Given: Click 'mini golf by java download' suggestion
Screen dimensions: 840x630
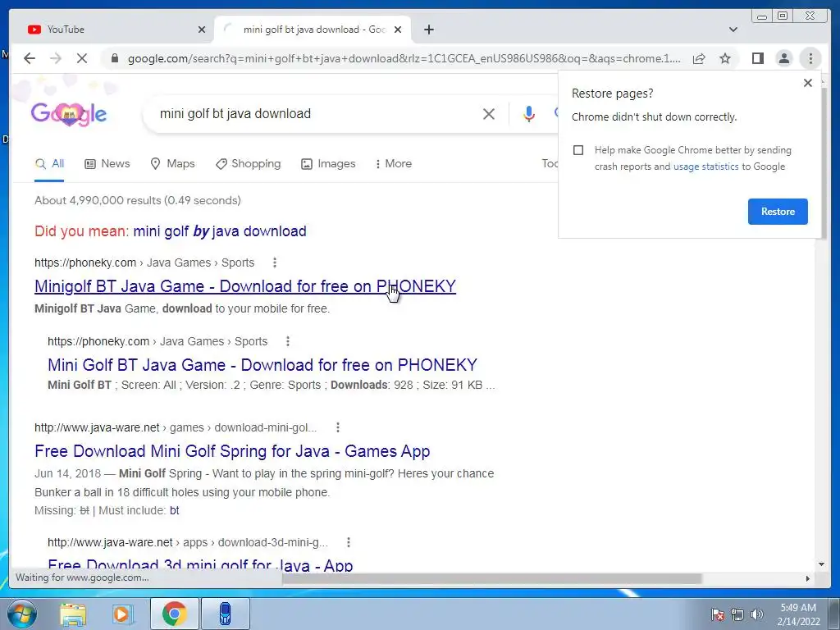Looking at the screenshot, I should coord(220,231).
